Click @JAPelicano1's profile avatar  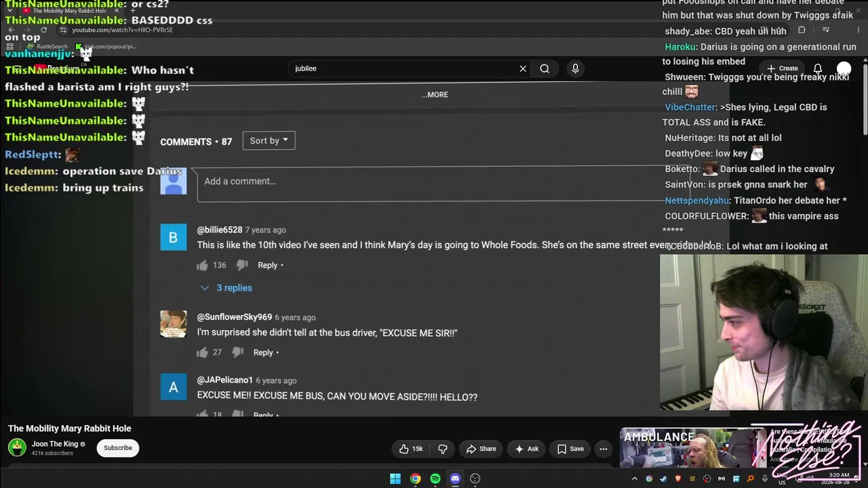(x=173, y=388)
